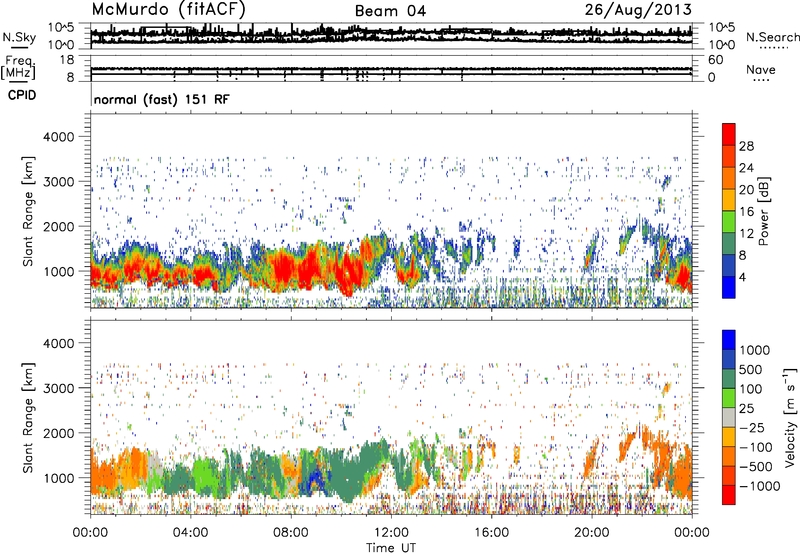Select the "04:00" time tick label

point(190,533)
